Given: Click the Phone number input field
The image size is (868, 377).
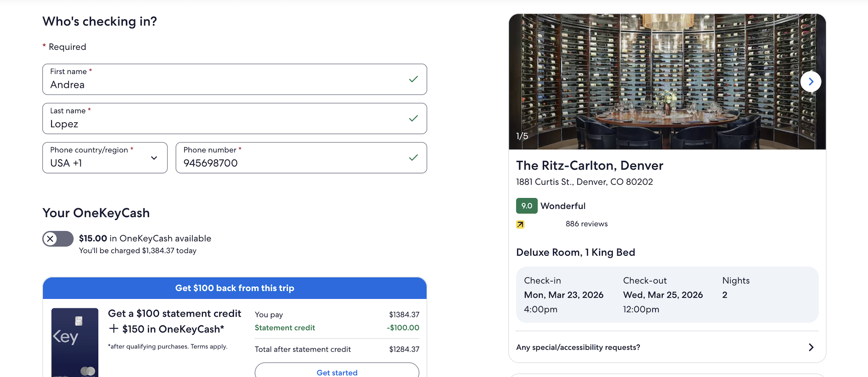Looking at the screenshot, I should coord(301,158).
